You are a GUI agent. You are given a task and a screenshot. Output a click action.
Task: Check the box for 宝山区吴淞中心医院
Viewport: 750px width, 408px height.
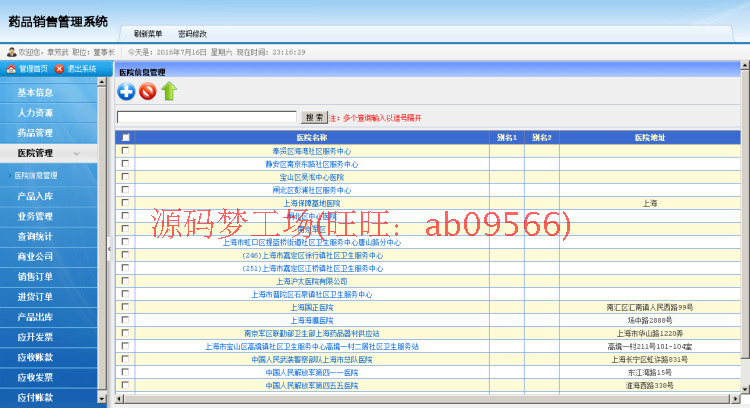[x=125, y=176]
